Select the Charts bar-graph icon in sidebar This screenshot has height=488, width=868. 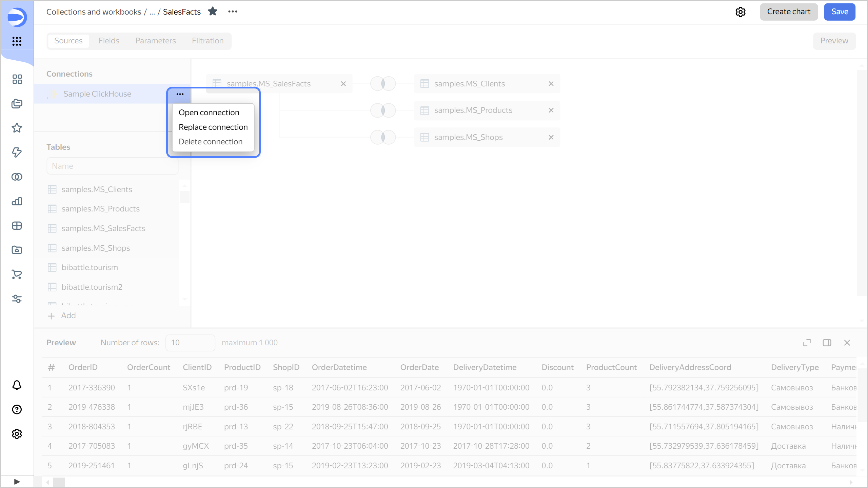pyautogui.click(x=17, y=201)
